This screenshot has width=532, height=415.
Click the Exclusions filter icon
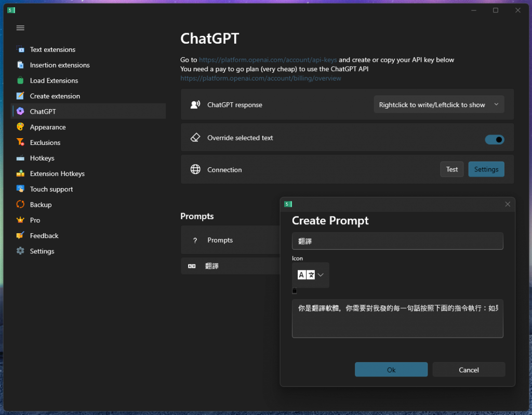20,142
